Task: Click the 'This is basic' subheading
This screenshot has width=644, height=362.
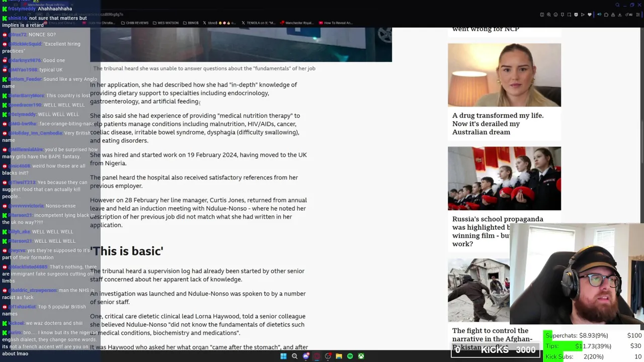Action: [x=127, y=251]
